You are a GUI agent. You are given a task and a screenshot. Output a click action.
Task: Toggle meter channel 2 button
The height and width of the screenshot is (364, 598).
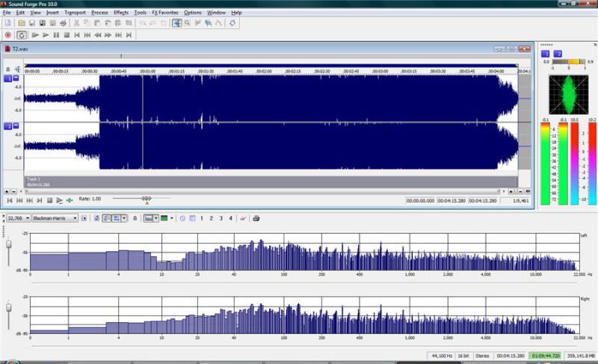[x=558, y=54]
